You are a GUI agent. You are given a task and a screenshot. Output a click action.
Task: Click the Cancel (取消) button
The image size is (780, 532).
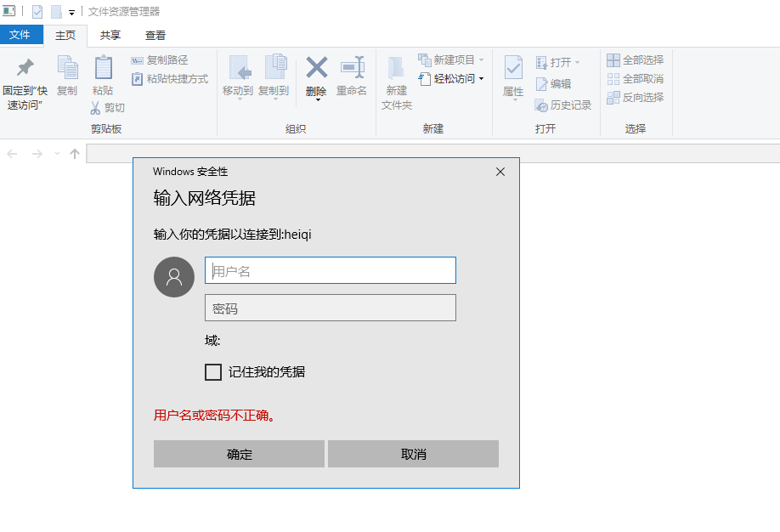tap(414, 454)
